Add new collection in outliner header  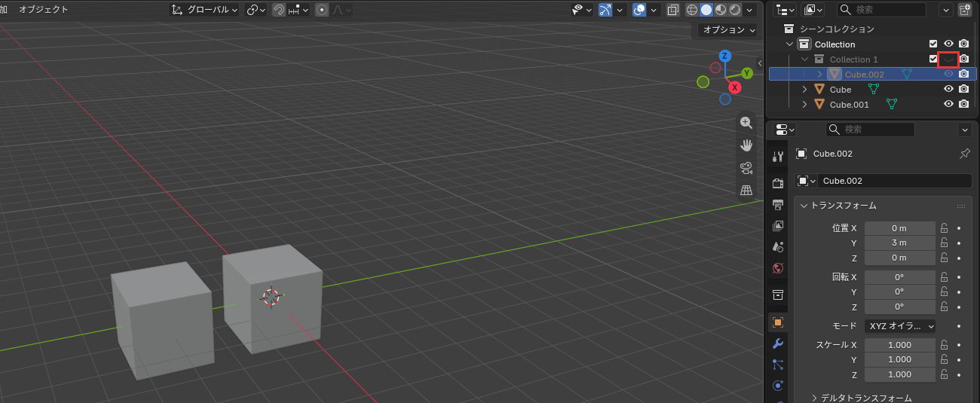(965, 10)
